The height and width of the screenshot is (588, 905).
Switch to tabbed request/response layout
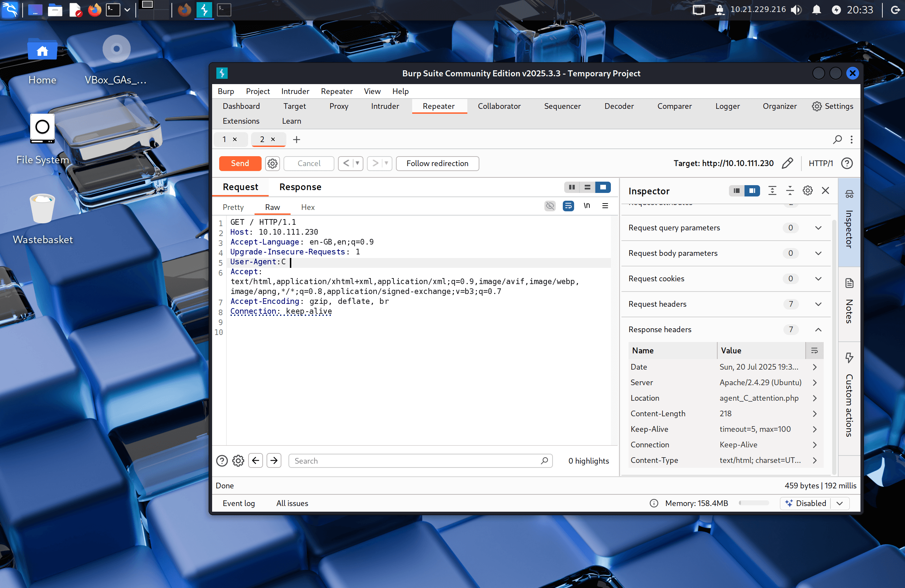tap(603, 187)
